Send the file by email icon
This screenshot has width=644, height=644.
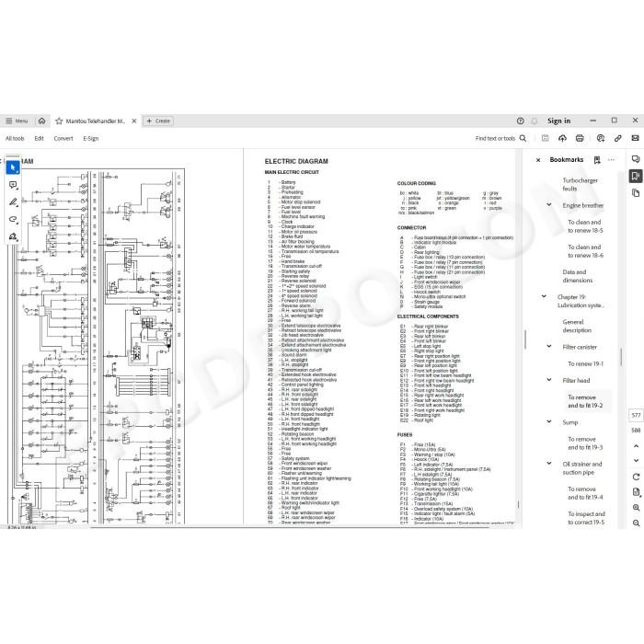pyautogui.click(x=635, y=138)
